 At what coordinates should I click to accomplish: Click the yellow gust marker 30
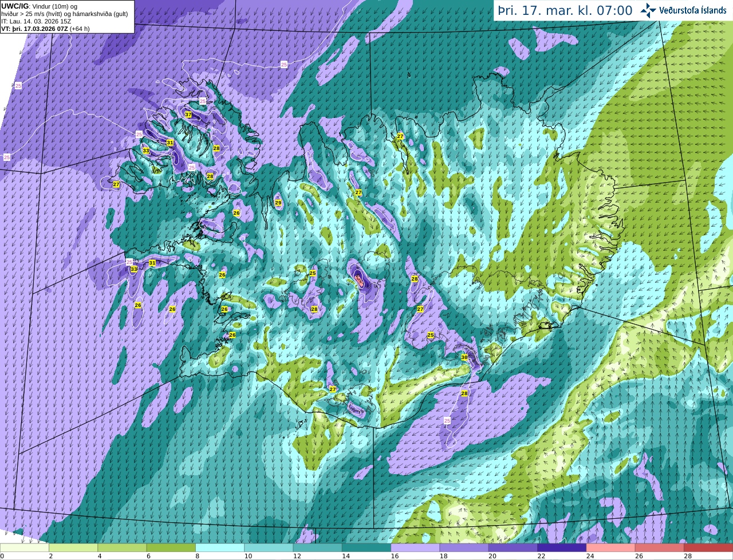pos(464,357)
